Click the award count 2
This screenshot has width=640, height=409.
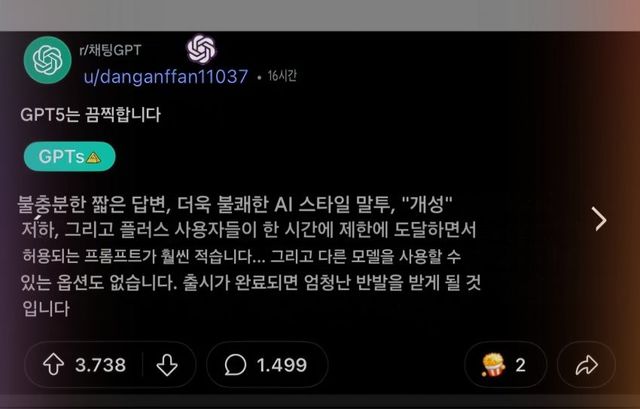pos(520,365)
